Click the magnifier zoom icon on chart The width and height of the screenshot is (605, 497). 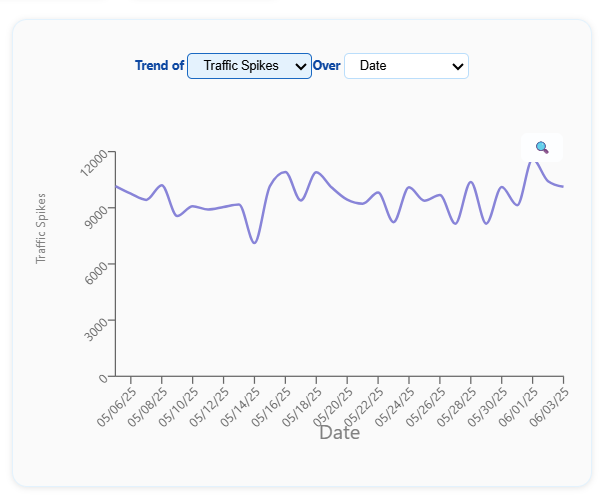pyautogui.click(x=542, y=147)
